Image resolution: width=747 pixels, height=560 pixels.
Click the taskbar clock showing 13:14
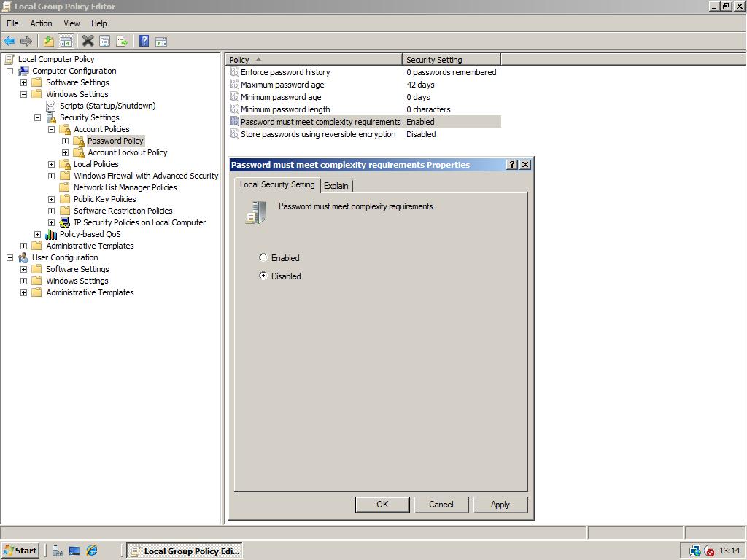click(729, 551)
